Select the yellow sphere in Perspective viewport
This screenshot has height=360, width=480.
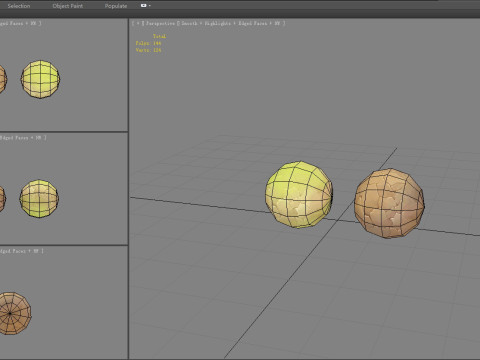[299, 195]
